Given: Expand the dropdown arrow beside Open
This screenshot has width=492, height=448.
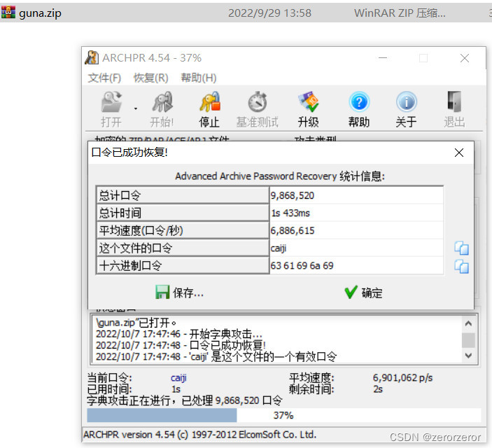Looking at the screenshot, I should (136, 108).
